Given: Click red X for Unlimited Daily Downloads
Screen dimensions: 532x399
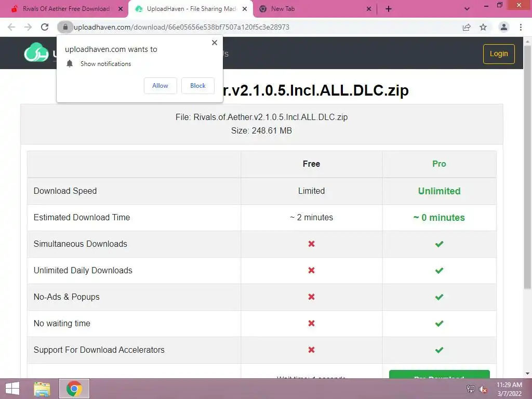Looking at the screenshot, I should pos(312,270).
